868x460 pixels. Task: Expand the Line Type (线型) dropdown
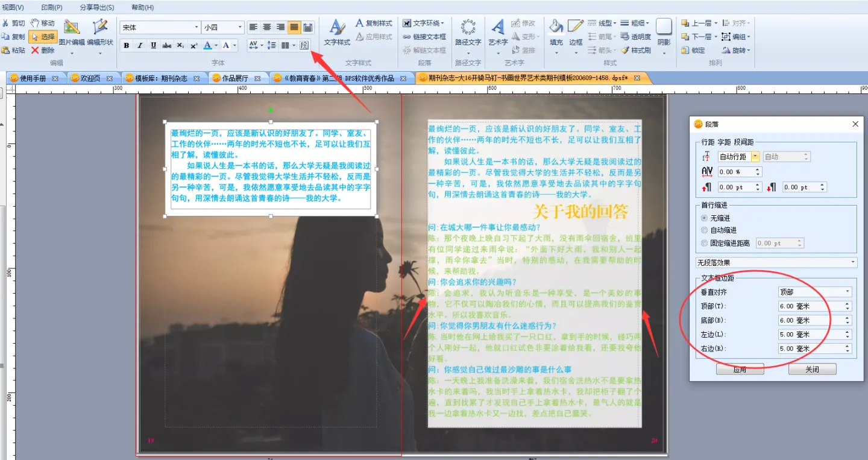click(x=602, y=23)
